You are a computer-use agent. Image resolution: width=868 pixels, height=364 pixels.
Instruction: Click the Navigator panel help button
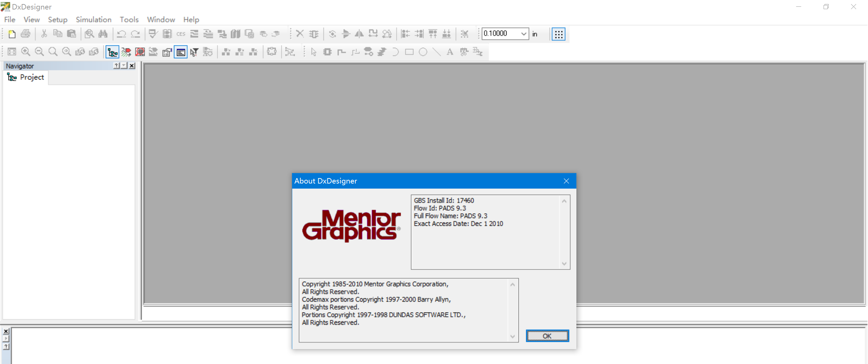116,65
